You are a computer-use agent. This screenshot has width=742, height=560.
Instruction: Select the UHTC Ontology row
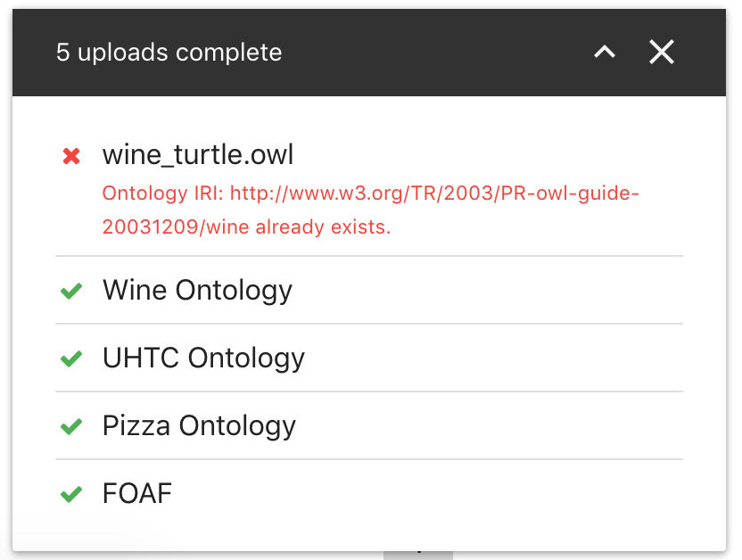[202, 358]
